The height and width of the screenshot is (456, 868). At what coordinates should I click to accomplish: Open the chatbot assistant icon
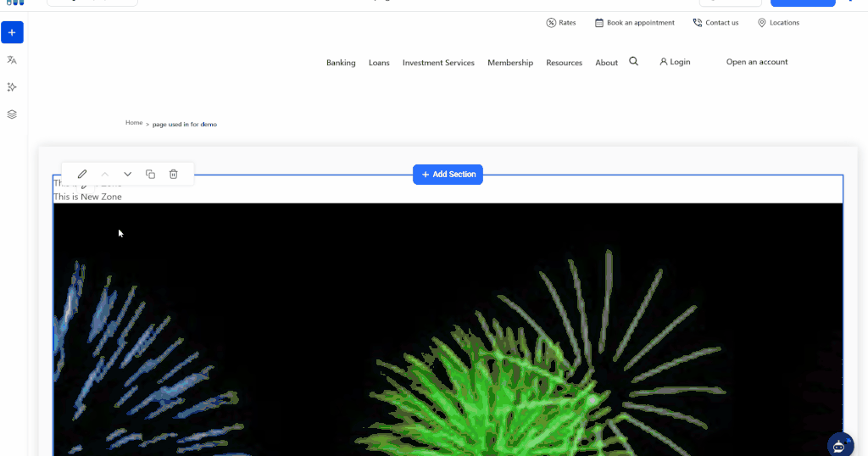(x=840, y=445)
